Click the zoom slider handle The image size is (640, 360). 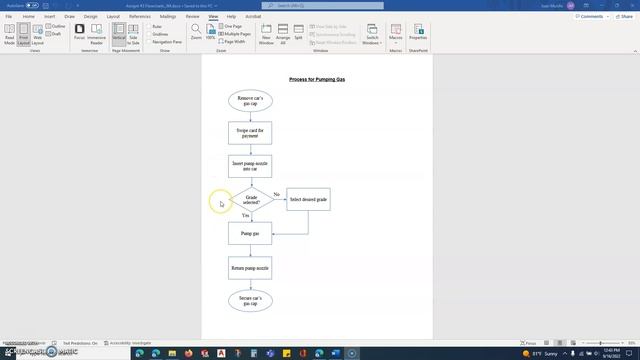click(600, 343)
